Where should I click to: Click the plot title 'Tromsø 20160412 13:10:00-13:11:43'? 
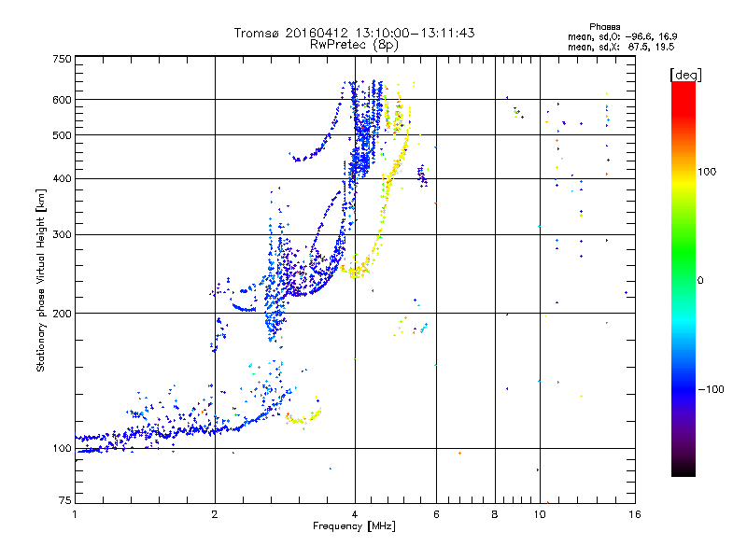tap(355, 33)
